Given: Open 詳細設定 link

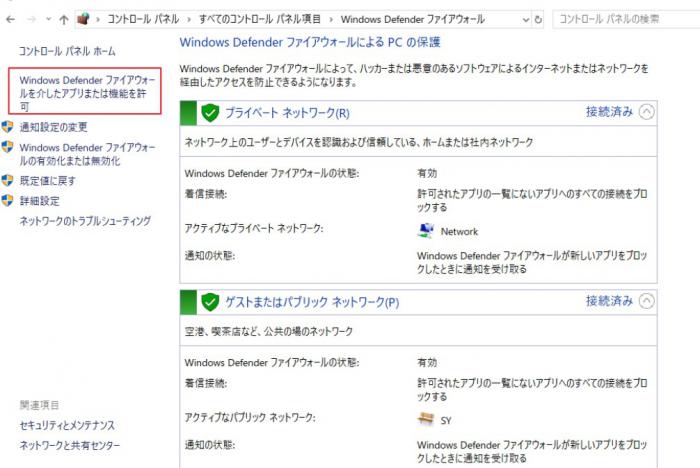Looking at the screenshot, I should pos(39,201).
